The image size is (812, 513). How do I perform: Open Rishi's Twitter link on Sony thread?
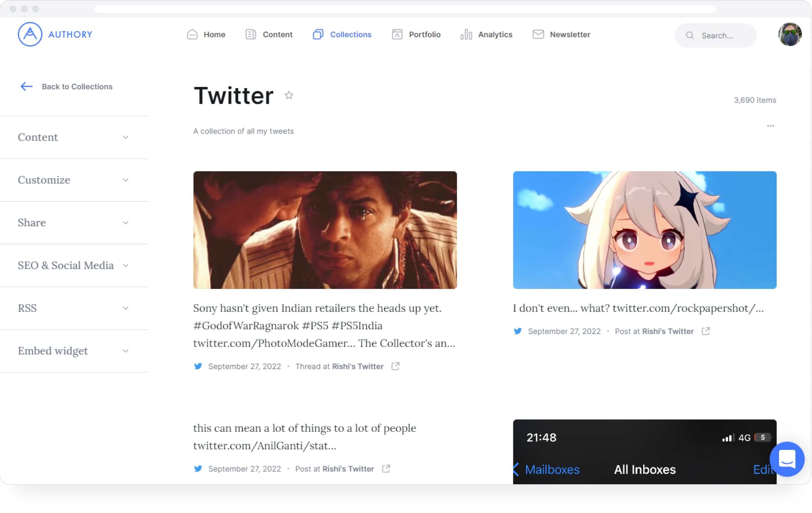(358, 366)
